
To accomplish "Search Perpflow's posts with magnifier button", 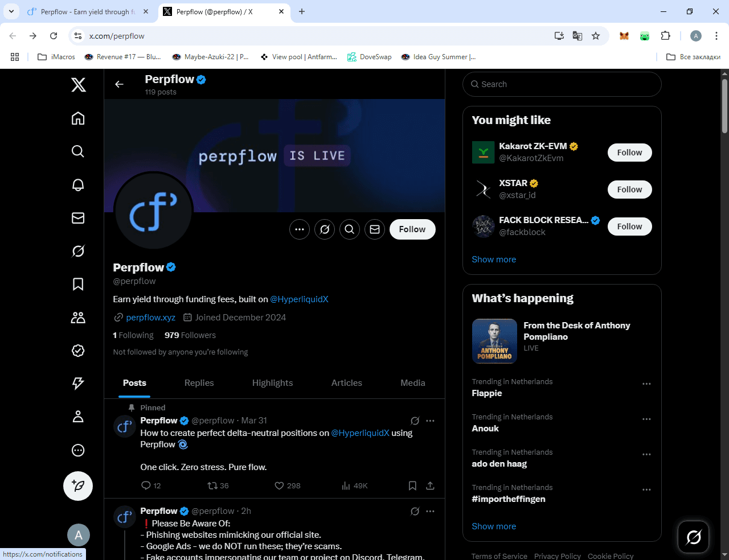I will 350,229.
